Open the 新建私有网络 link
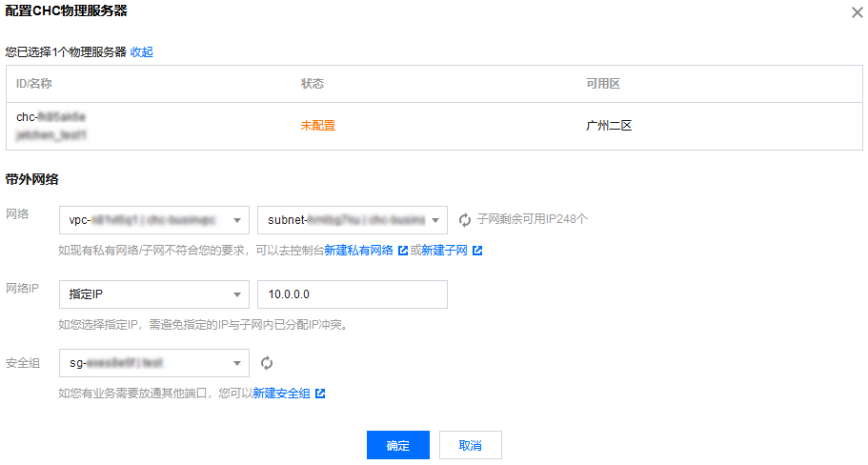Viewport: 868px width, 465px height. coord(359,251)
